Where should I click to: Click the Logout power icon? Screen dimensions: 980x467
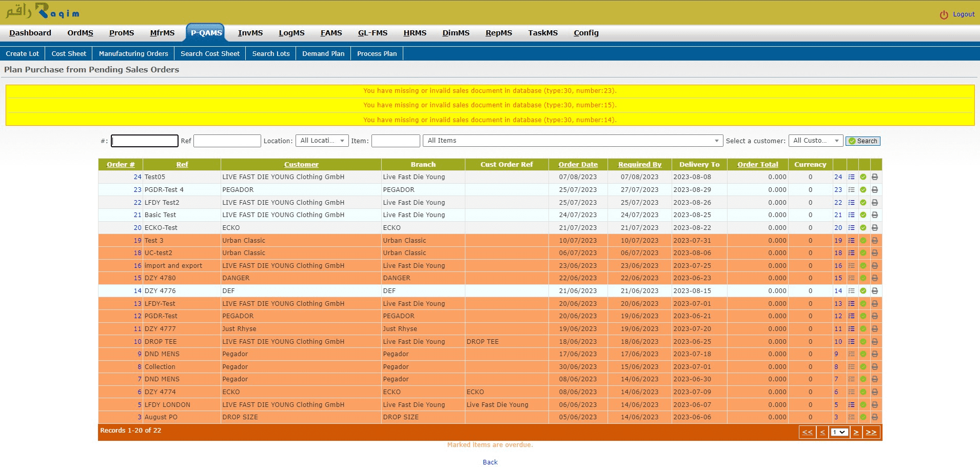pos(944,15)
